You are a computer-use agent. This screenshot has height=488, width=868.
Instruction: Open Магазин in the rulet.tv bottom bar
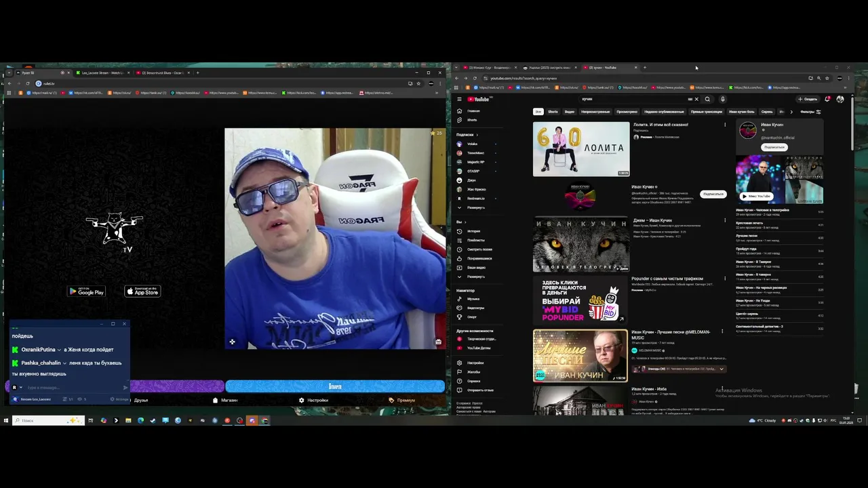[225, 400]
